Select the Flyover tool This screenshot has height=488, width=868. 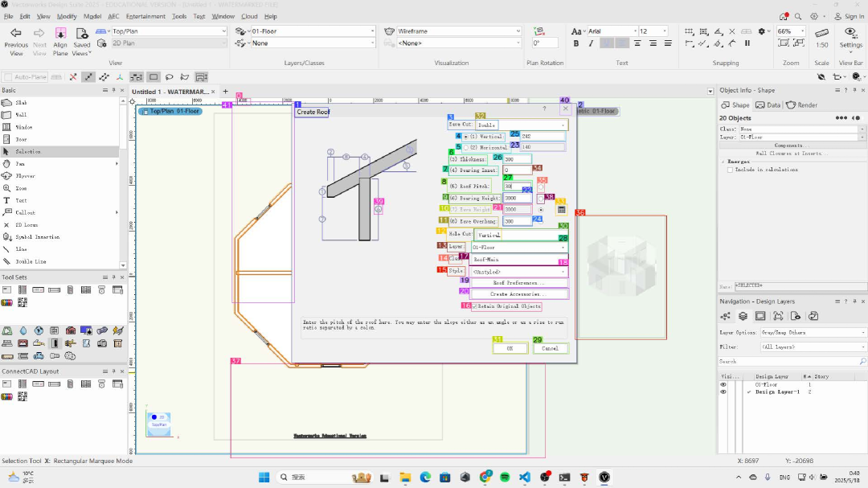coord(26,176)
